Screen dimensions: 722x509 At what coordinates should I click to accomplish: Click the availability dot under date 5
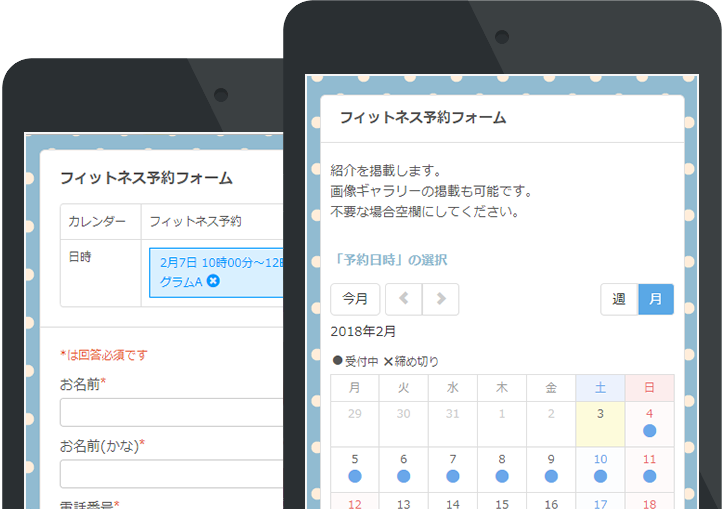tap(354, 477)
